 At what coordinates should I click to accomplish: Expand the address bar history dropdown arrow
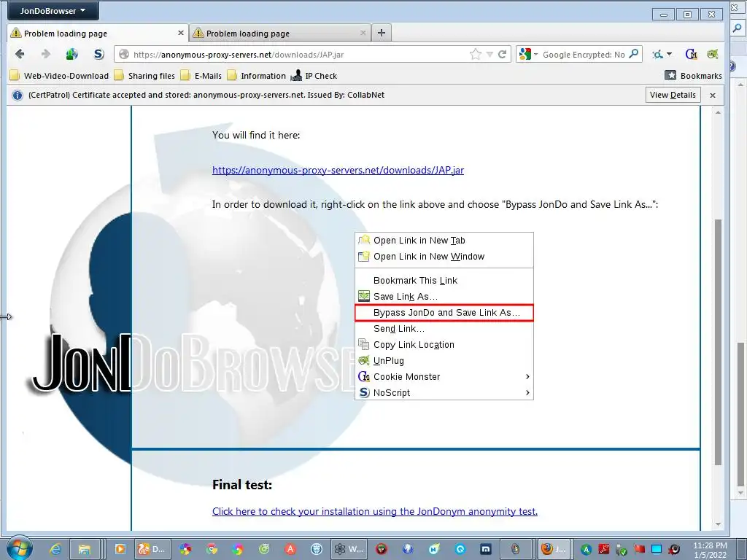coord(489,54)
